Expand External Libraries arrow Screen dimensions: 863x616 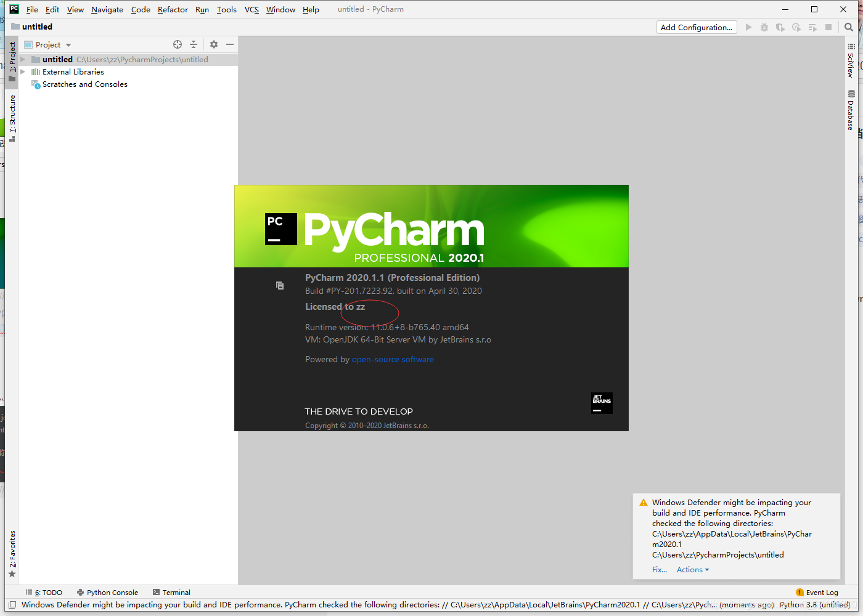[x=23, y=72]
